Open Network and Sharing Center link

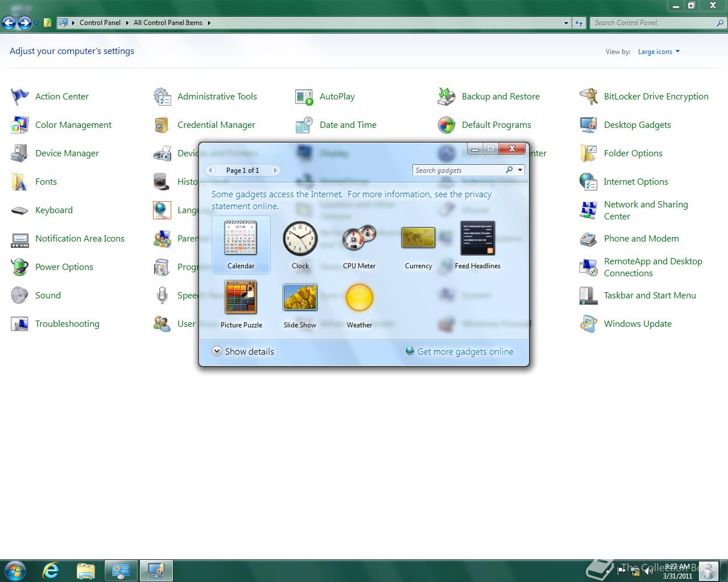646,210
